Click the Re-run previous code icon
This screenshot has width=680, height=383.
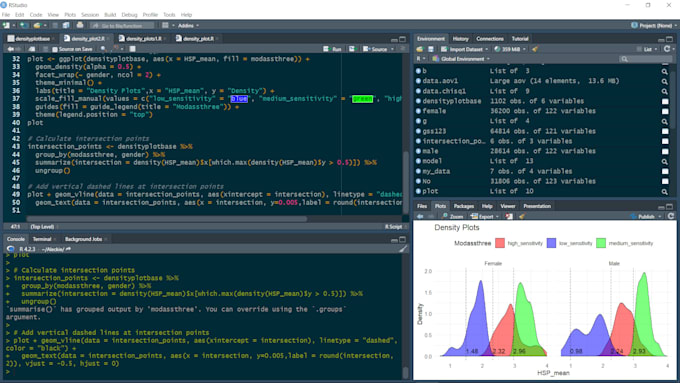coord(352,49)
